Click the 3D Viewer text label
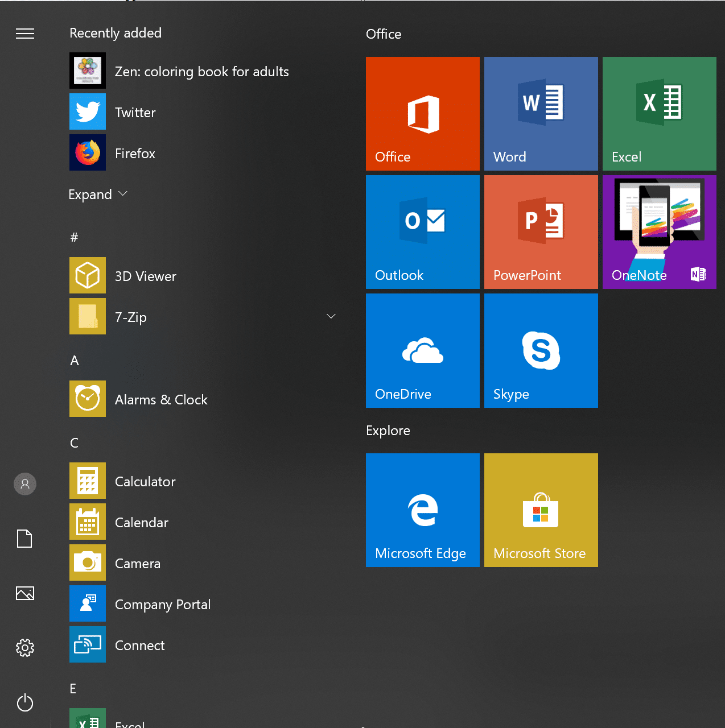The height and width of the screenshot is (728, 725). pyautogui.click(x=146, y=276)
